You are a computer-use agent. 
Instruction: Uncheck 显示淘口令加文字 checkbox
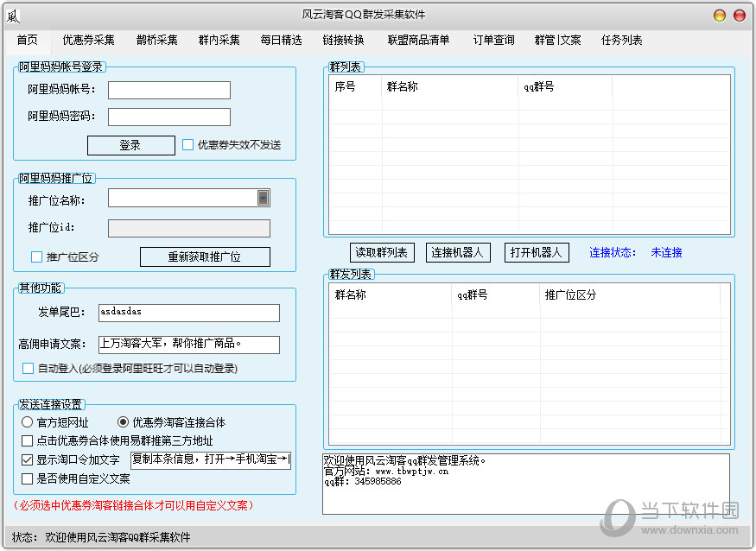[x=28, y=460]
